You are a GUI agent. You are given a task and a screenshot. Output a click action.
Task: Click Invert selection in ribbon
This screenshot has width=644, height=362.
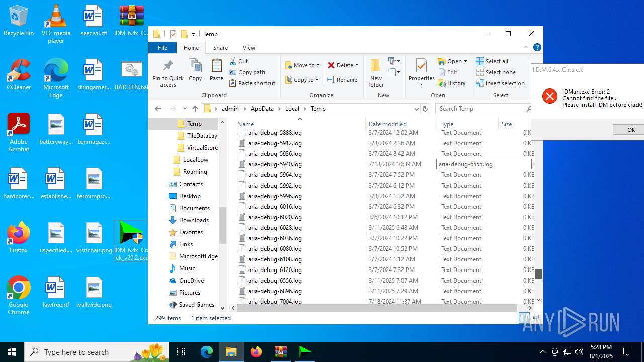(500, 83)
